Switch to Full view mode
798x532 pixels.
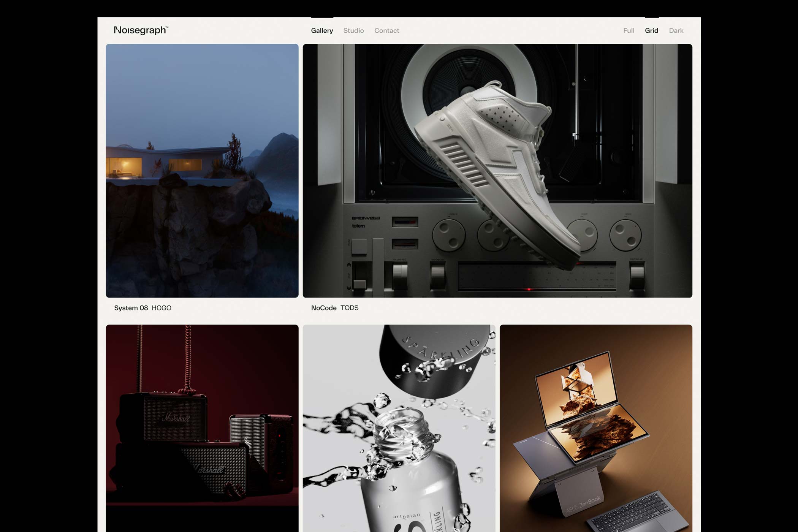[629, 30]
